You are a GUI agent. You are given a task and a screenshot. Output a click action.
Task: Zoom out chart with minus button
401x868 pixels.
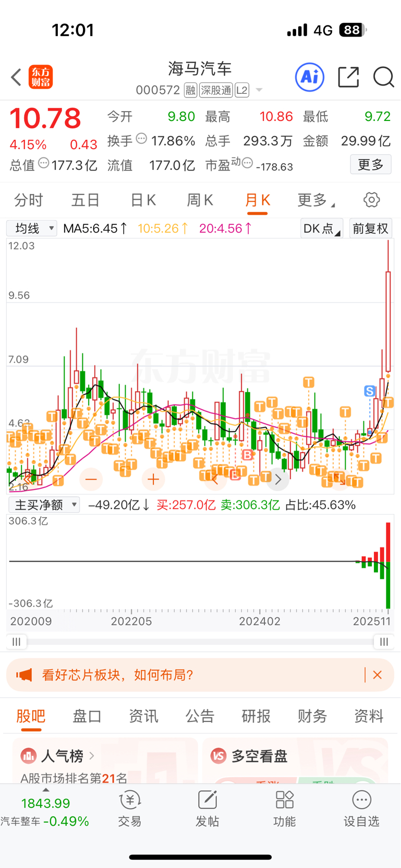(91, 479)
